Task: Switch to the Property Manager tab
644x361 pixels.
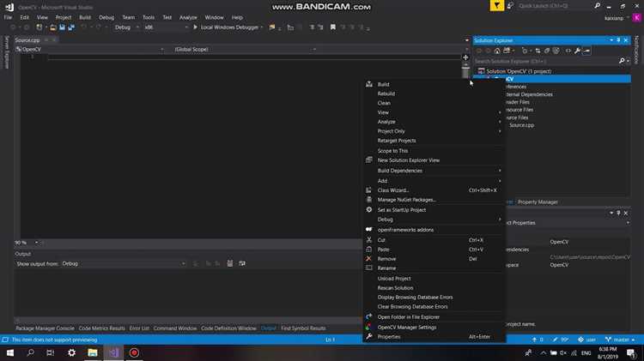Action: [538, 202]
